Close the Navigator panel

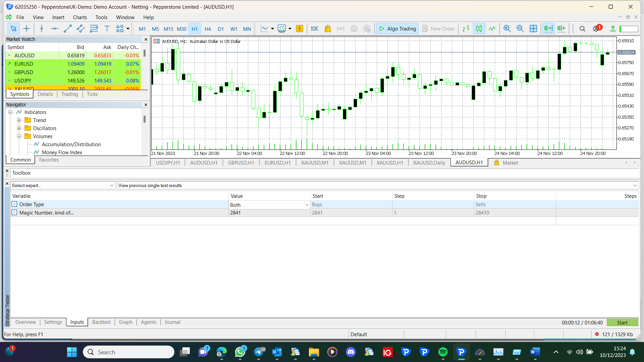[146, 105]
